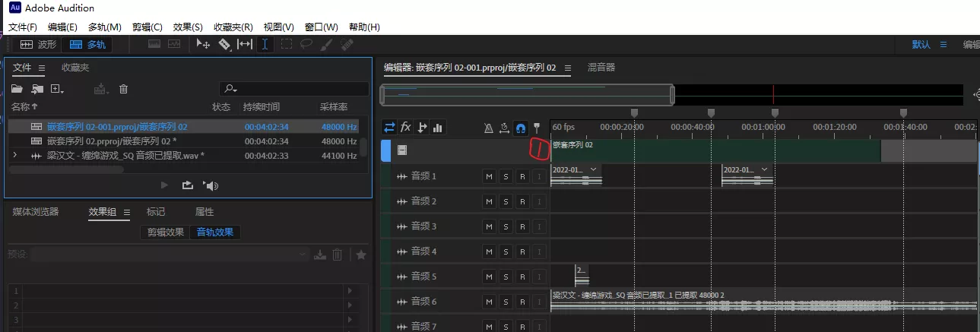Switch to the 收藏夹 panel tab
The height and width of the screenshot is (332, 980).
click(75, 68)
